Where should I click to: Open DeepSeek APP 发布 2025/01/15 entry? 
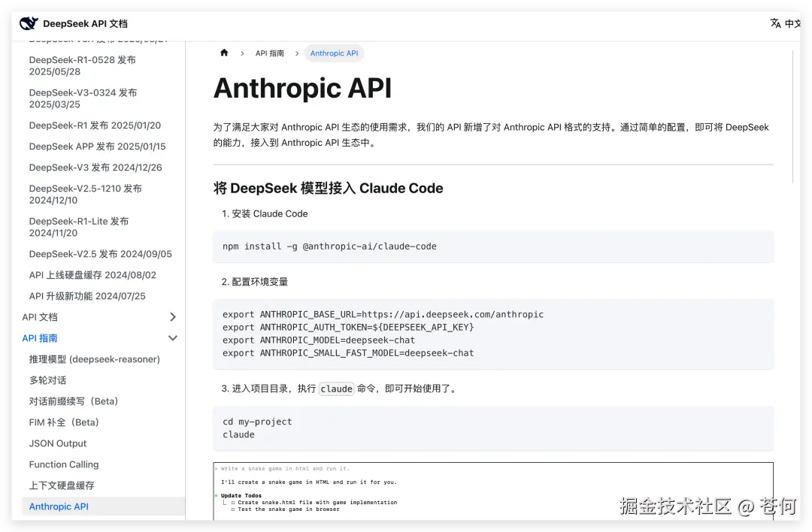pos(97,147)
